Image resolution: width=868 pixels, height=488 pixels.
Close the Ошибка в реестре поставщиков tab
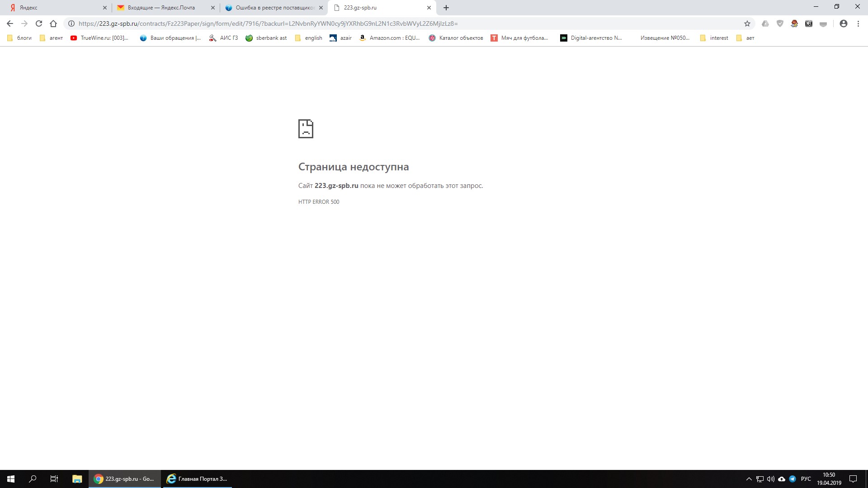321,8
